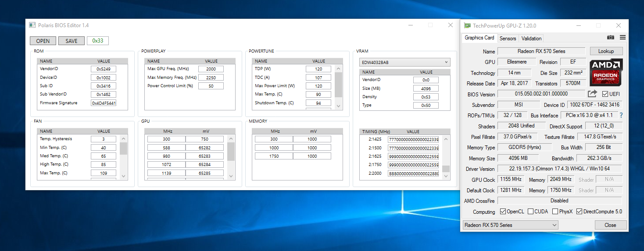The width and height of the screenshot is (644, 251).
Task: Click the GPU-Z Name field Radeon RX 570 Series
Action: coord(541,51)
